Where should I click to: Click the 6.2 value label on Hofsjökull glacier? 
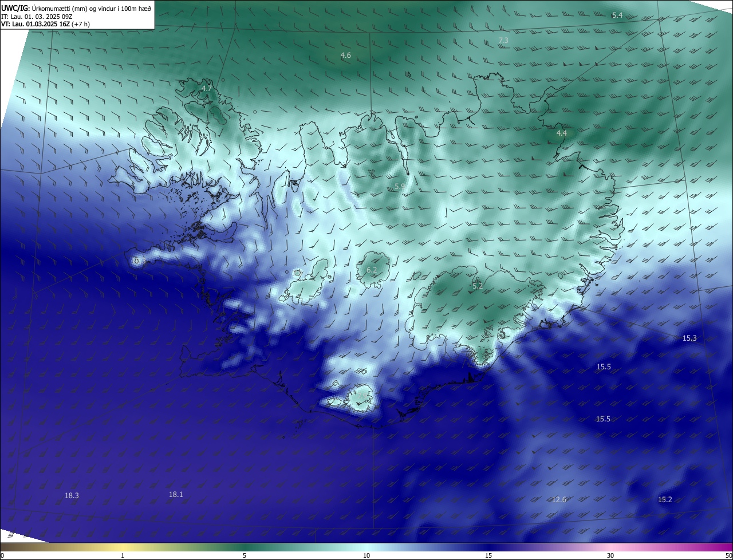click(372, 270)
